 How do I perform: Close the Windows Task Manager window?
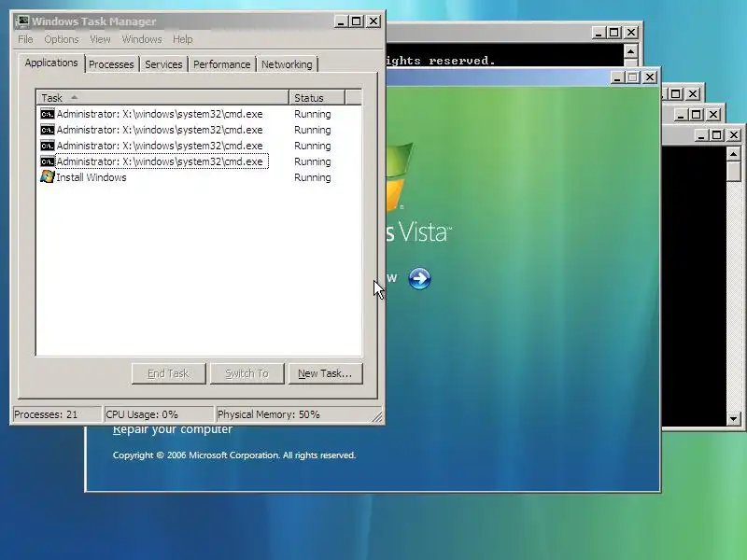click(373, 21)
